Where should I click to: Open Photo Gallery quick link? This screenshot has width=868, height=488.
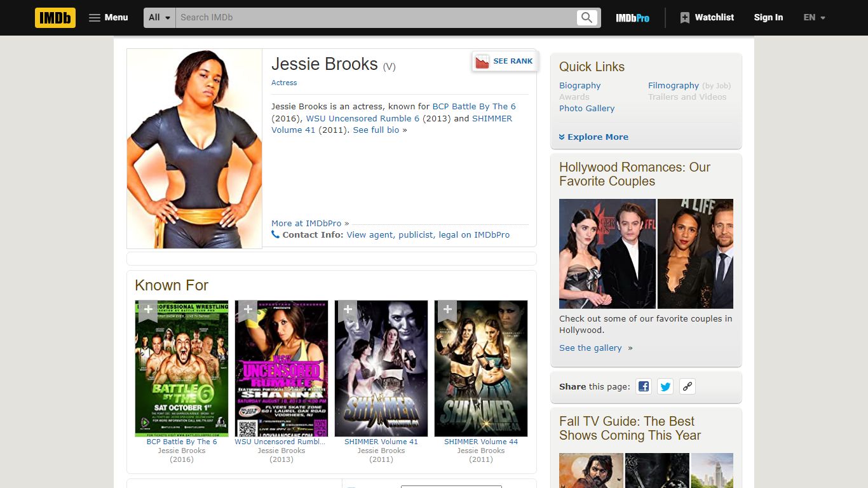[x=587, y=109]
